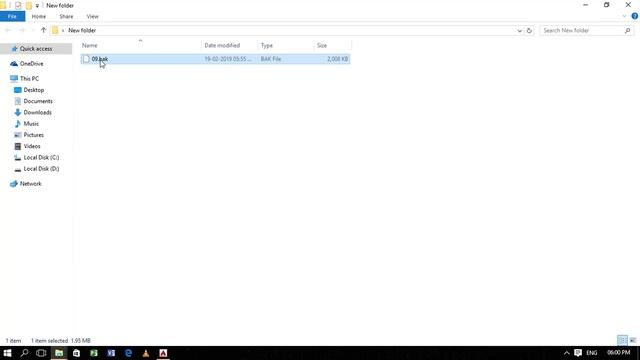This screenshot has height=360, width=640.
Task: Open the address bar history dropdown
Action: coord(519,31)
